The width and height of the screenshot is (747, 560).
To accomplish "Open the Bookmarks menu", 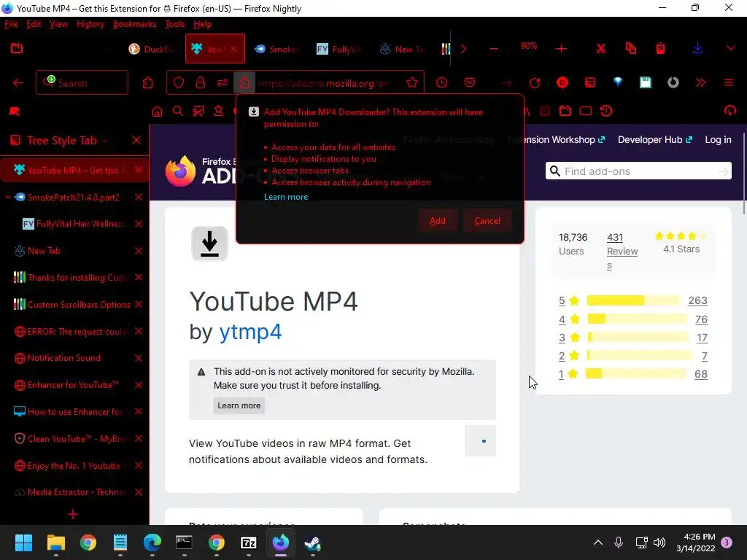I will (135, 24).
